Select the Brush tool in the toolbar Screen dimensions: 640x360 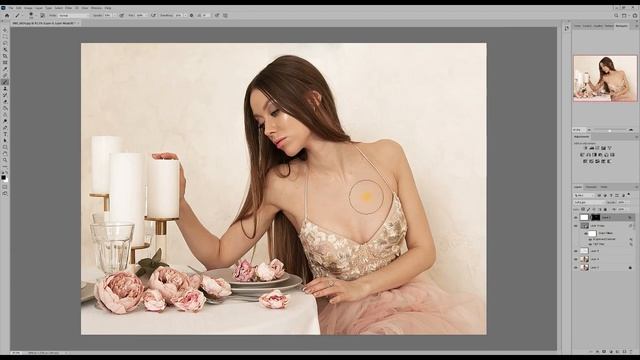point(5,82)
